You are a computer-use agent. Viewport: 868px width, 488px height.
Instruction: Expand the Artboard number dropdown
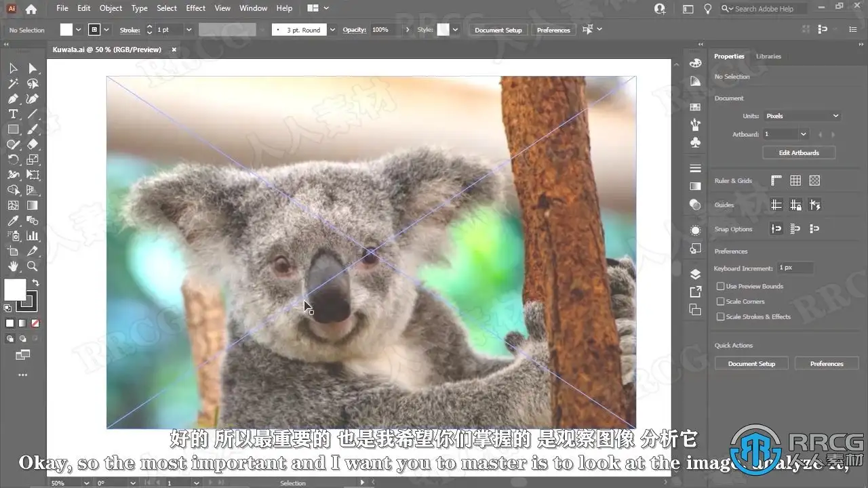click(x=786, y=134)
